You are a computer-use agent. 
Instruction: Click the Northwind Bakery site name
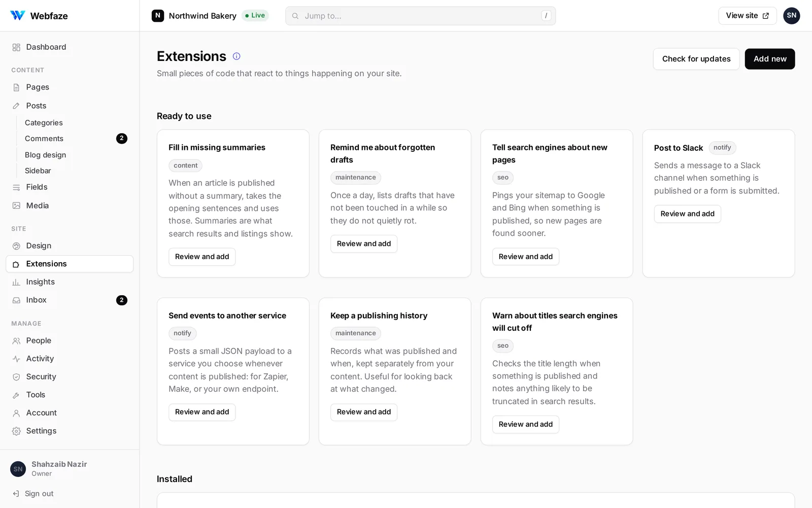(202, 16)
